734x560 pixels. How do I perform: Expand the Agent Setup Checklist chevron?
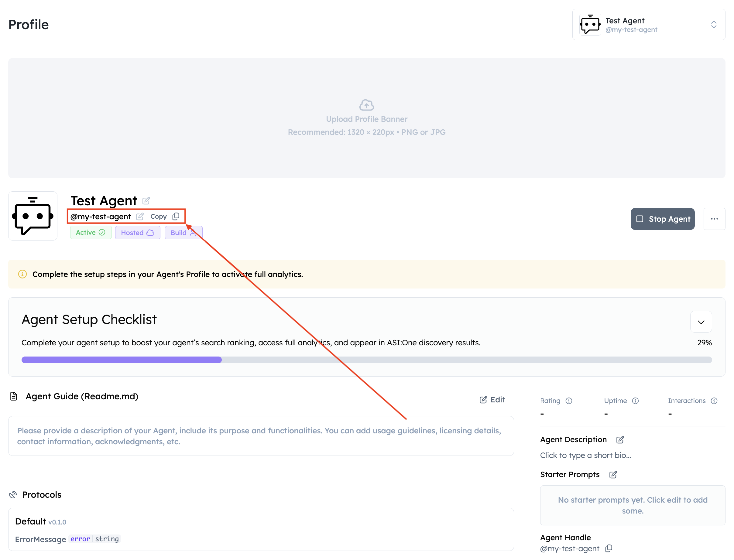701,322
